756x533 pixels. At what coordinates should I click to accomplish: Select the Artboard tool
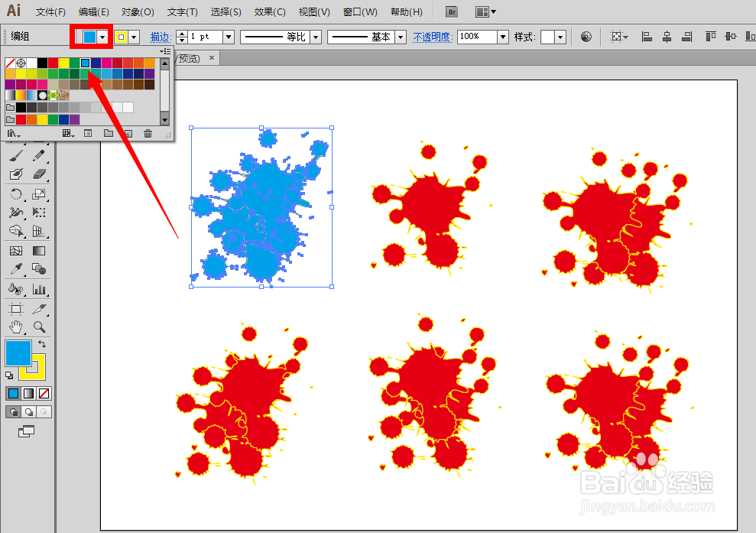pyautogui.click(x=16, y=309)
